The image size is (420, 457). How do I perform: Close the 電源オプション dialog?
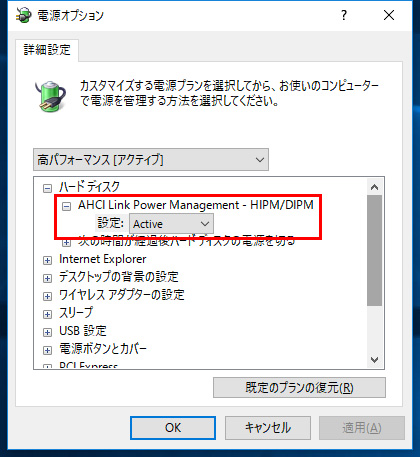click(389, 15)
